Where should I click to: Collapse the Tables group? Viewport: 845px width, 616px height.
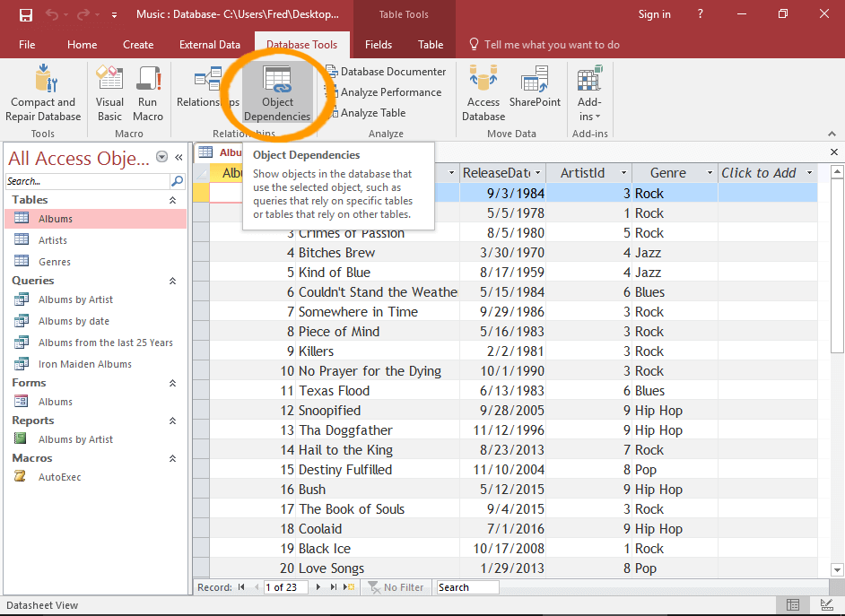tap(172, 200)
